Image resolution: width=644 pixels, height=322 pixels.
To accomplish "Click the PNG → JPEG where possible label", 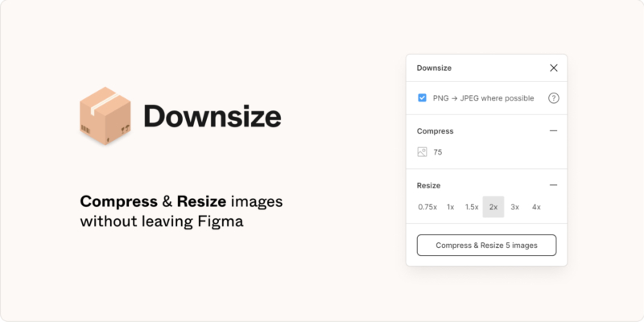I will (x=483, y=98).
